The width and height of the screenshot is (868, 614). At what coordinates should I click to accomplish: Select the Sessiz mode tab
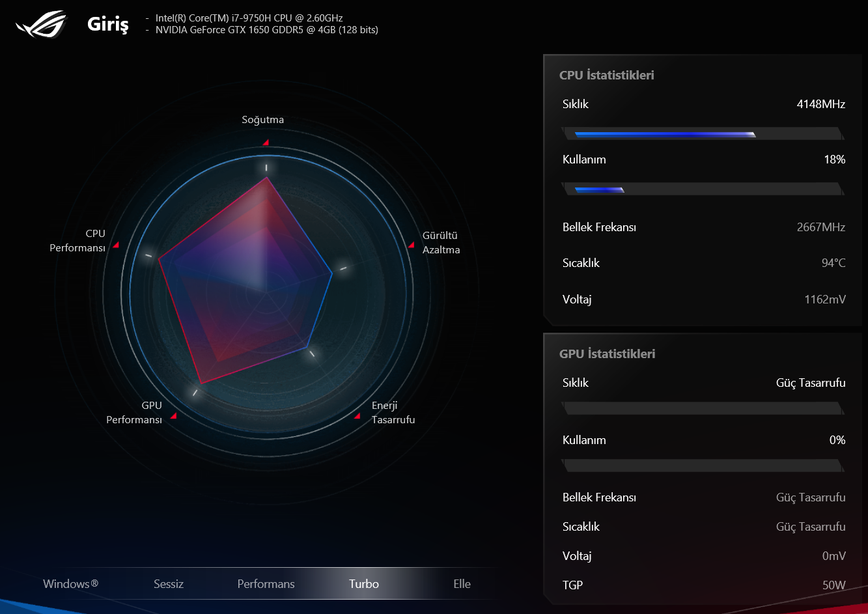(169, 584)
